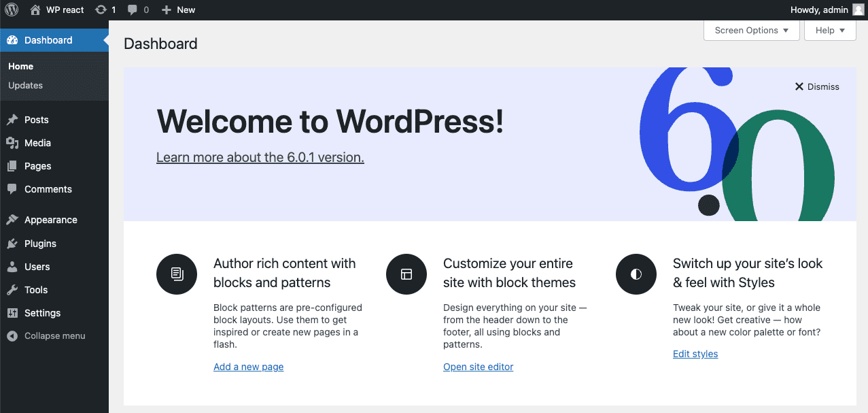Click the block themes layout round icon
Image resolution: width=868 pixels, height=413 pixels.
point(406,274)
